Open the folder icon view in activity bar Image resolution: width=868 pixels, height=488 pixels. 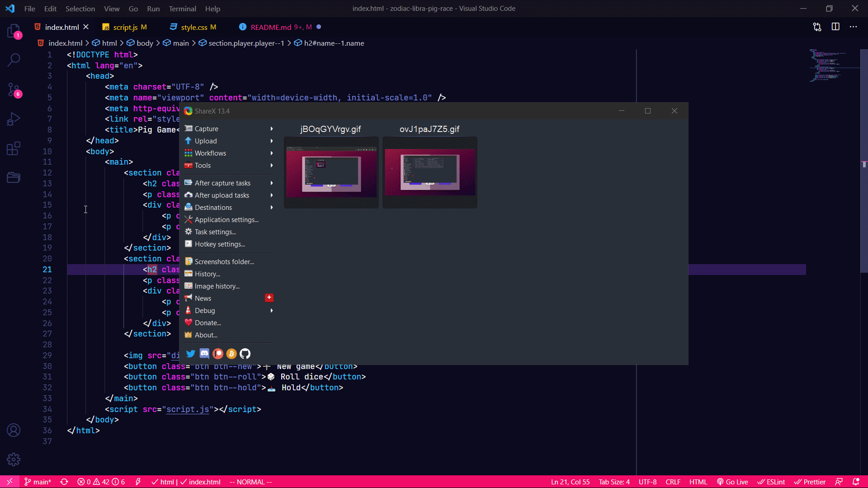coord(14,177)
